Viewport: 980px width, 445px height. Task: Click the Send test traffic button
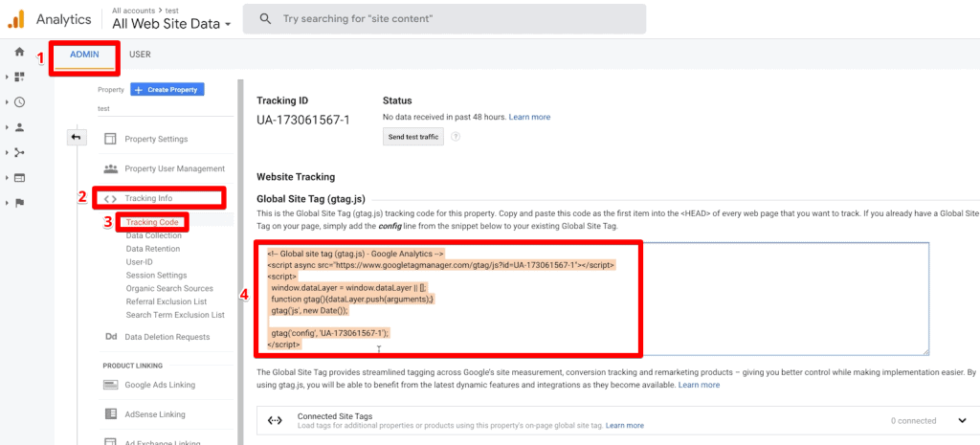413,137
